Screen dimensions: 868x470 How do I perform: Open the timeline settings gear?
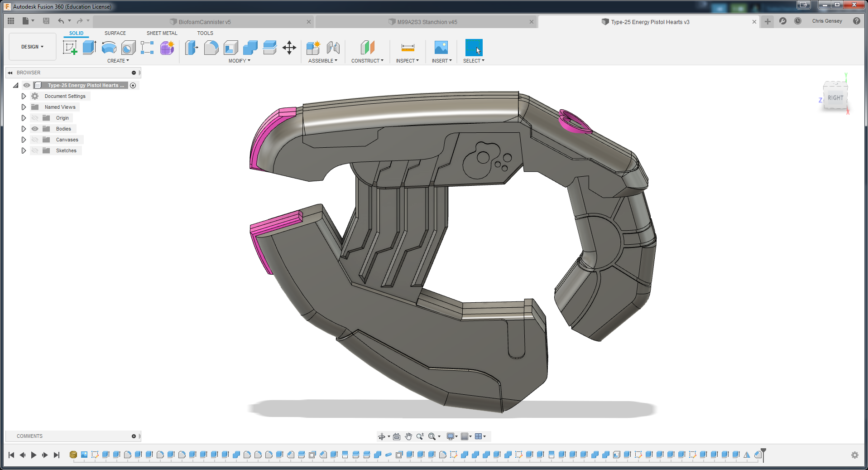[855, 455]
